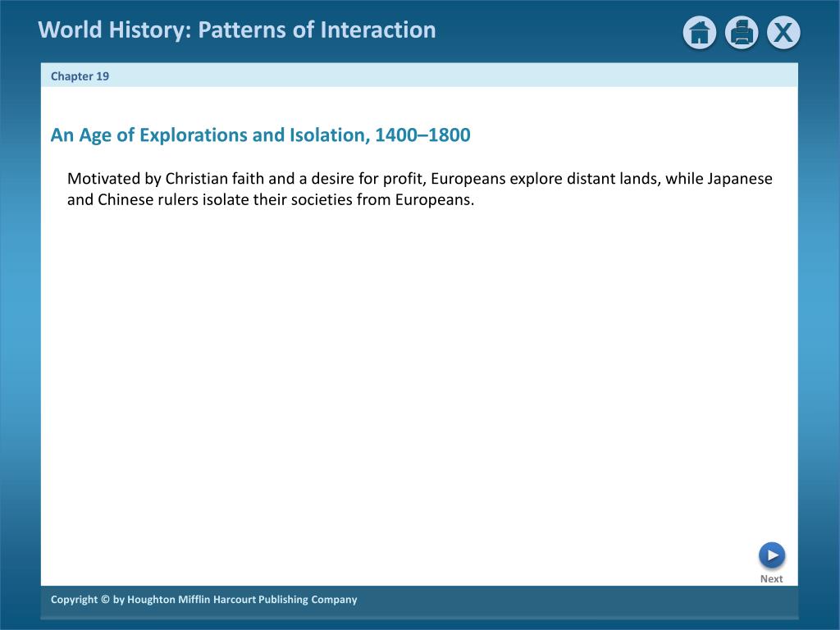Click the 'Next' label under the arrow
Screen dimensions: 840x630
[x=771, y=578]
